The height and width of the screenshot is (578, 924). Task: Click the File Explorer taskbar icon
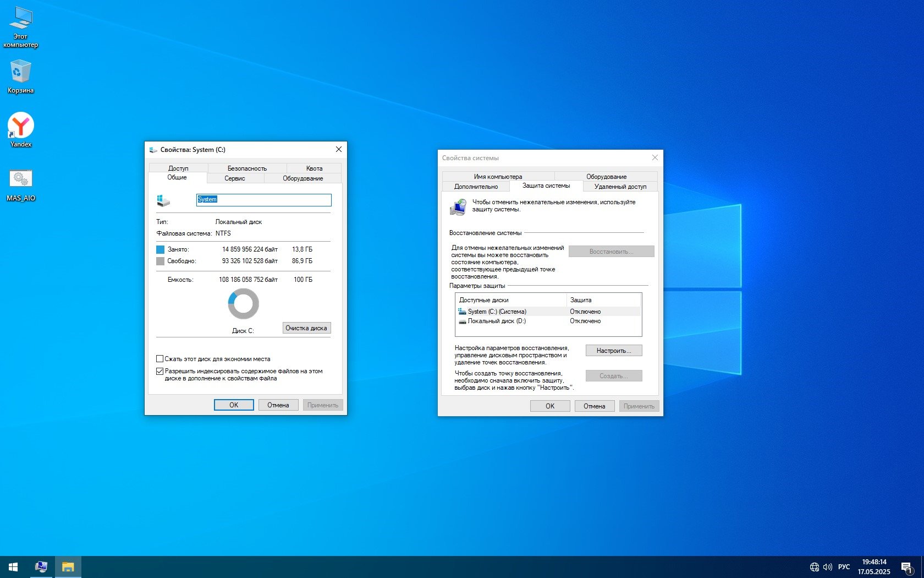click(x=68, y=566)
